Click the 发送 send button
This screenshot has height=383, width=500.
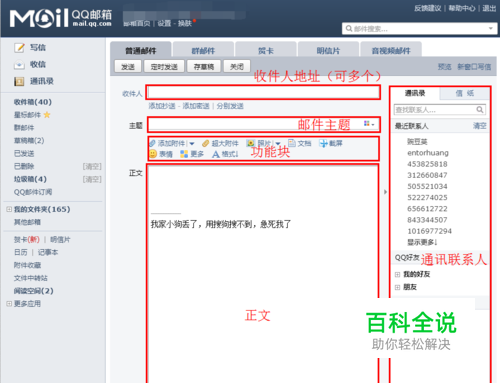(128, 67)
